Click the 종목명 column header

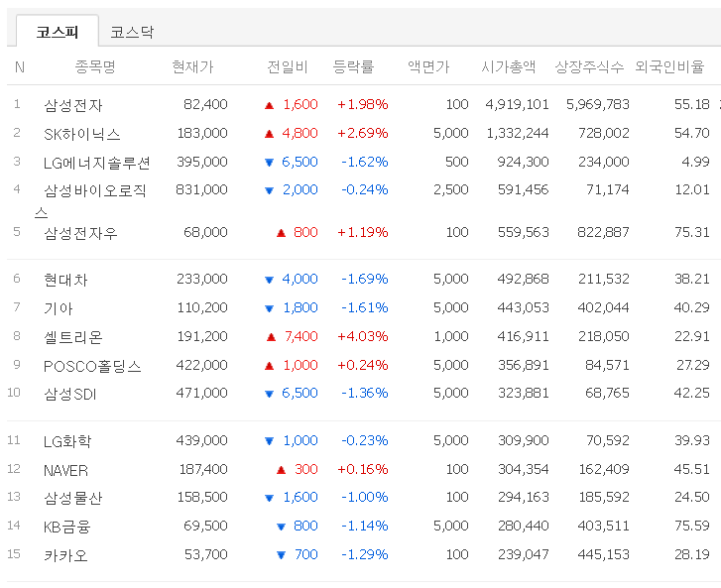click(x=95, y=67)
